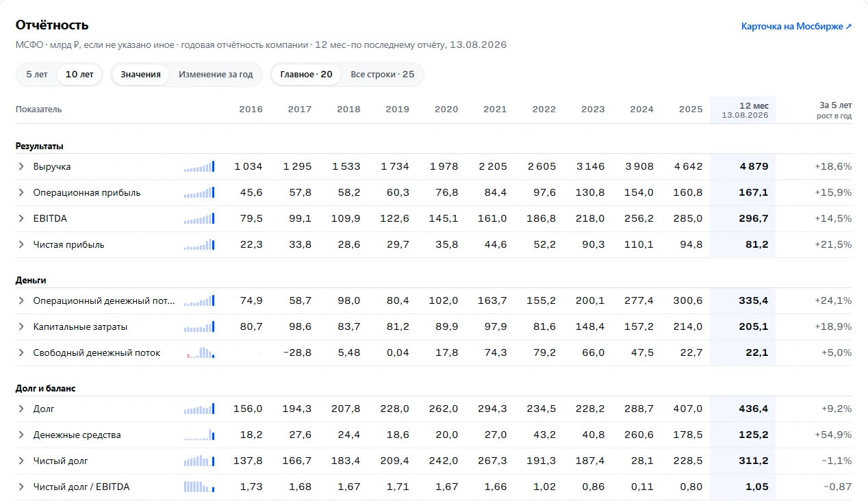Click the Долг и баланс section heading
The width and height of the screenshot is (868, 501).
click(45, 388)
